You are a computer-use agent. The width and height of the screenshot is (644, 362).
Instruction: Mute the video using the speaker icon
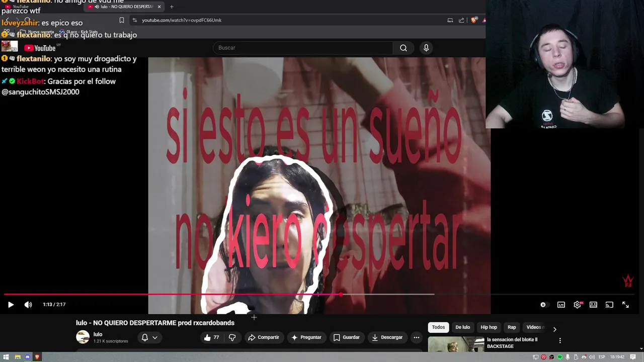point(28,305)
